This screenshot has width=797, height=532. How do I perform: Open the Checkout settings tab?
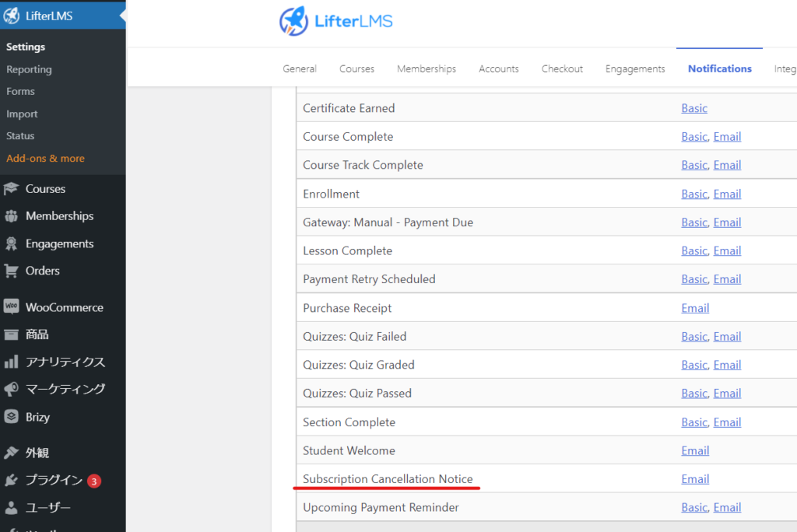[562, 68]
